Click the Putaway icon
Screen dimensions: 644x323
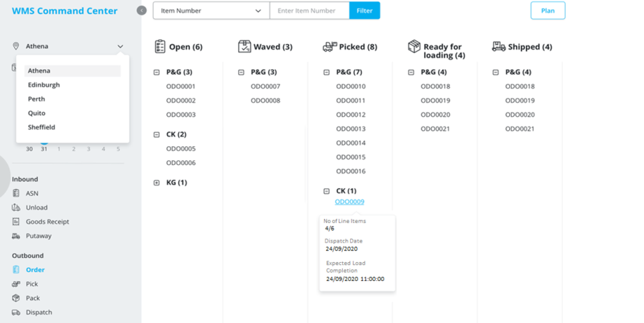(x=16, y=236)
